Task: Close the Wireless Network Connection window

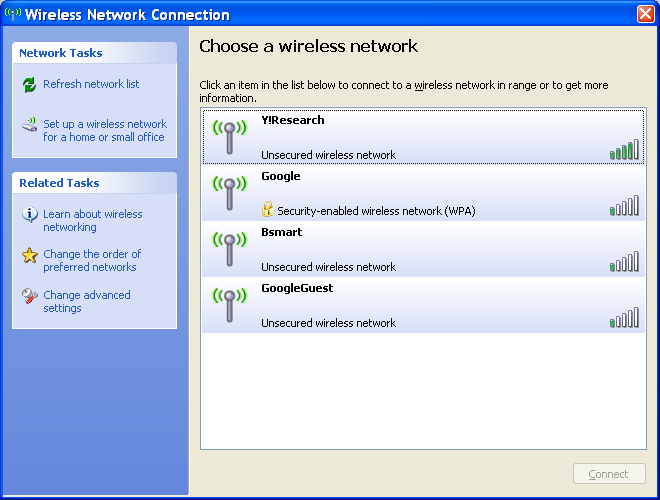Action: pyautogui.click(x=645, y=14)
